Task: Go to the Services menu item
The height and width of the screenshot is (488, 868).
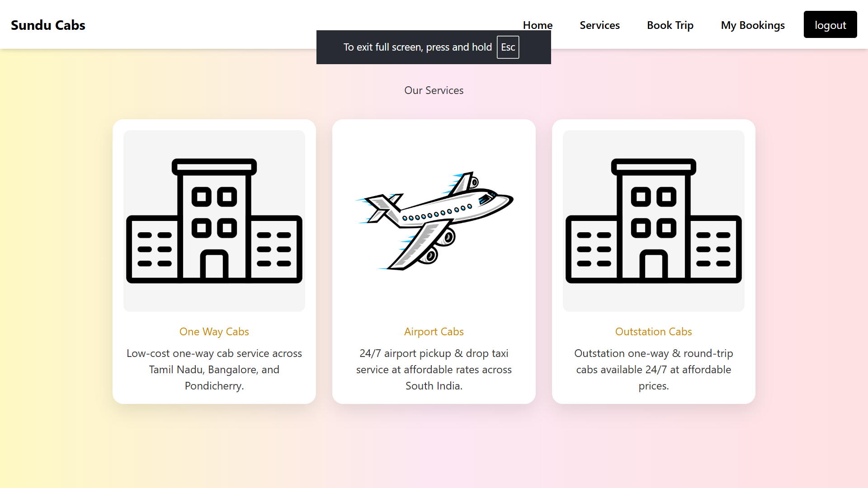Action: tap(599, 25)
